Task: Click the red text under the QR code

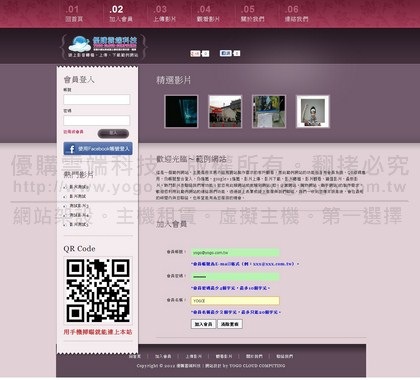Action: (98, 332)
